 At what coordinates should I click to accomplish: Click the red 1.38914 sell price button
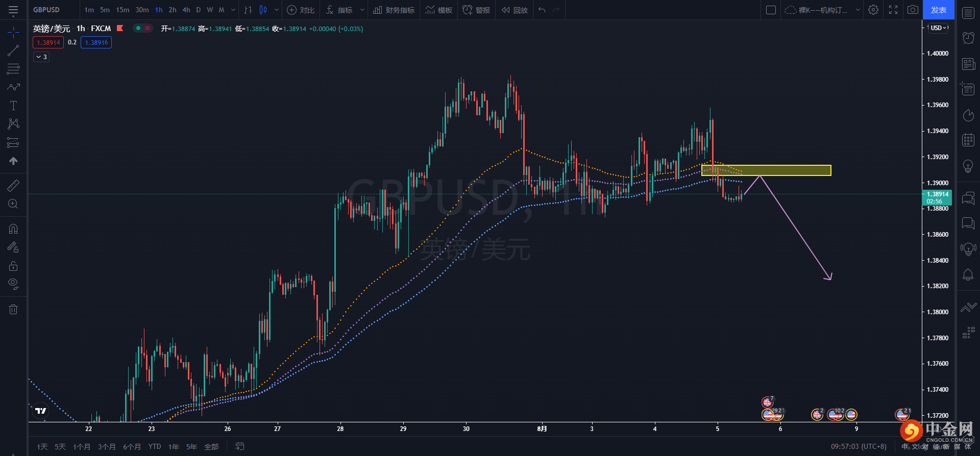coord(48,42)
